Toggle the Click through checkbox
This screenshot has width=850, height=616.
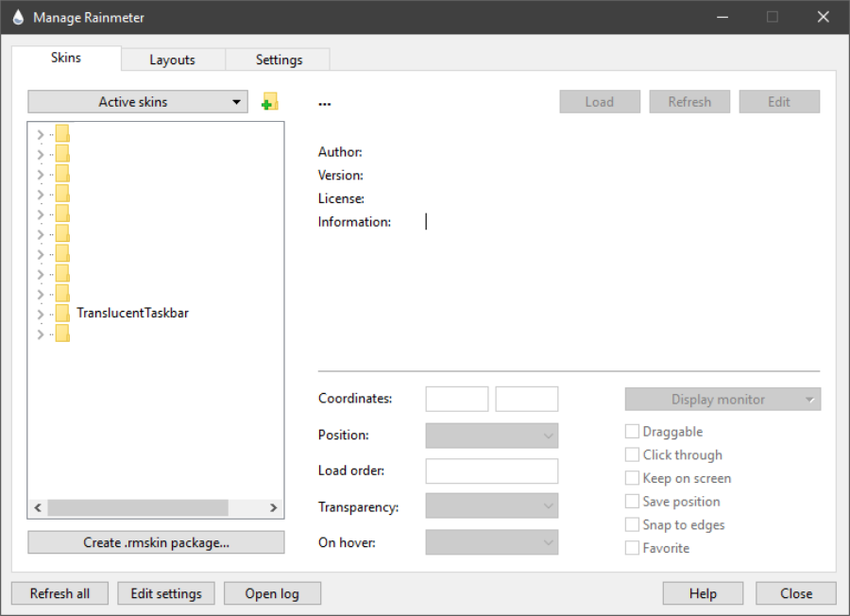coord(632,455)
